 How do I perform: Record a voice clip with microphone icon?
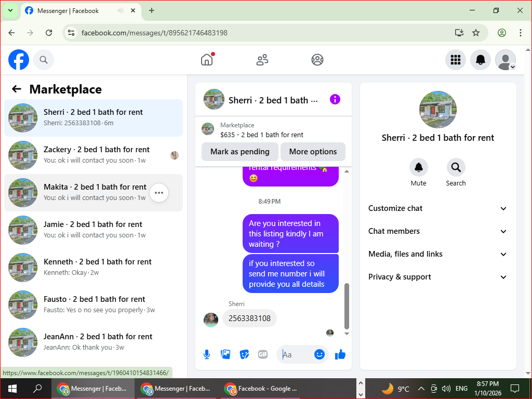(x=207, y=354)
